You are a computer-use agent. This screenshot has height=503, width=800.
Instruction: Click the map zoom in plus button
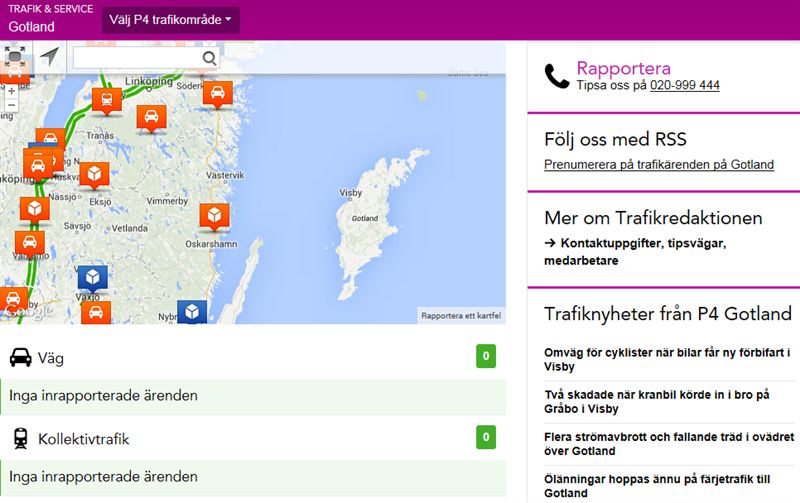[11, 89]
